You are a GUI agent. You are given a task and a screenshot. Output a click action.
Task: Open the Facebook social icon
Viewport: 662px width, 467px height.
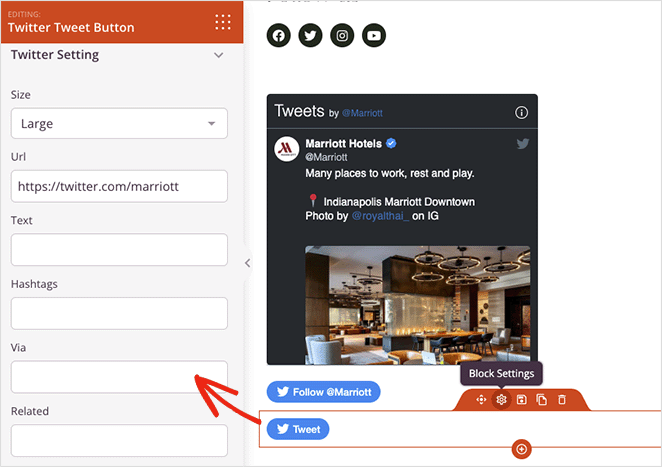tap(279, 35)
